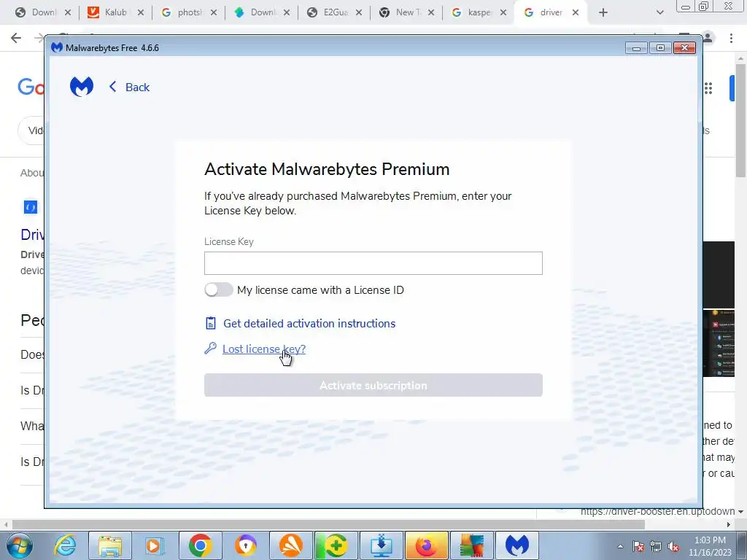Close the 'E2Gua' tab in Chrome
This screenshot has width=747, height=560.
pos(359,12)
